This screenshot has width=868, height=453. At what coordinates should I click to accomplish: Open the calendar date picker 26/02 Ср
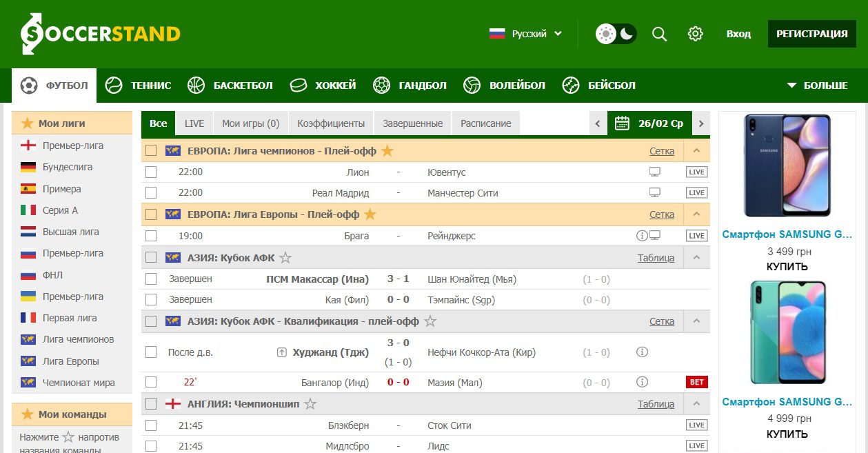coord(650,123)
